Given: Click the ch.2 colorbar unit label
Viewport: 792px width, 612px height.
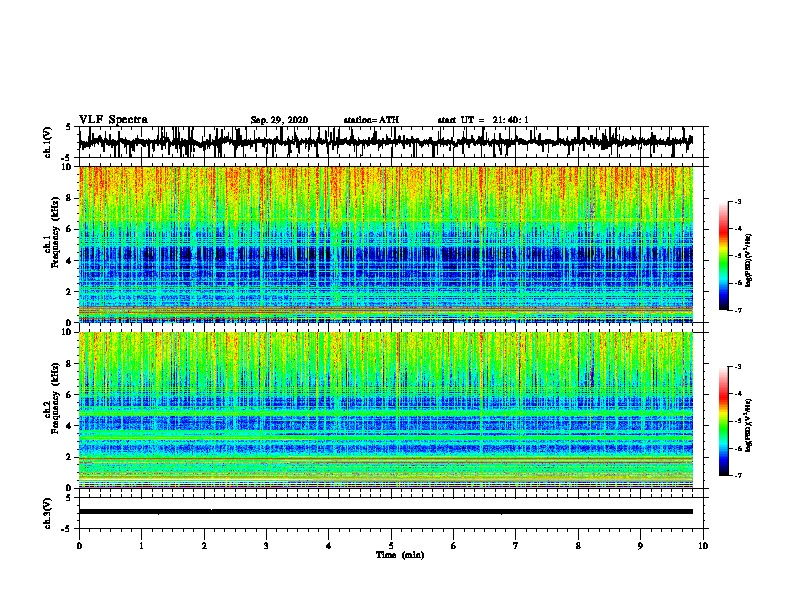Looking at the screenshot, I should point(749,425).
